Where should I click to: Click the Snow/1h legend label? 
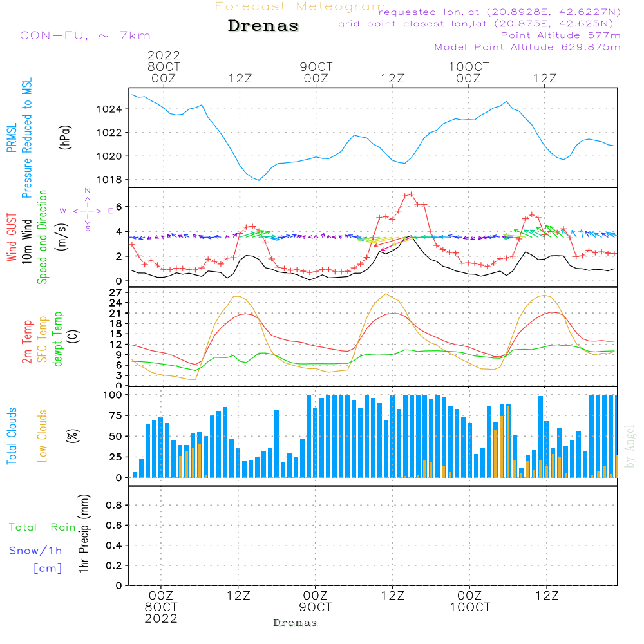[x=35, y=551]
